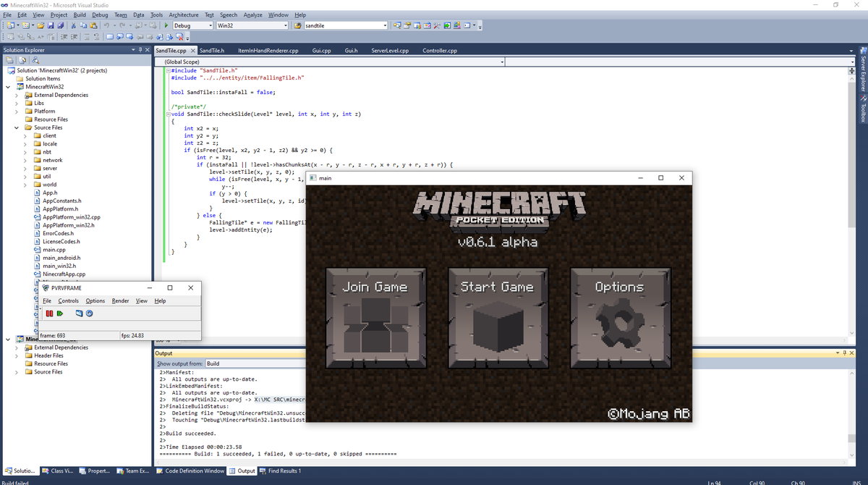The width and height of the screenshot is (868, 485).
Task: Expand the External Dependencies node under MinecraftWin32
Action: tap(17, 95)
